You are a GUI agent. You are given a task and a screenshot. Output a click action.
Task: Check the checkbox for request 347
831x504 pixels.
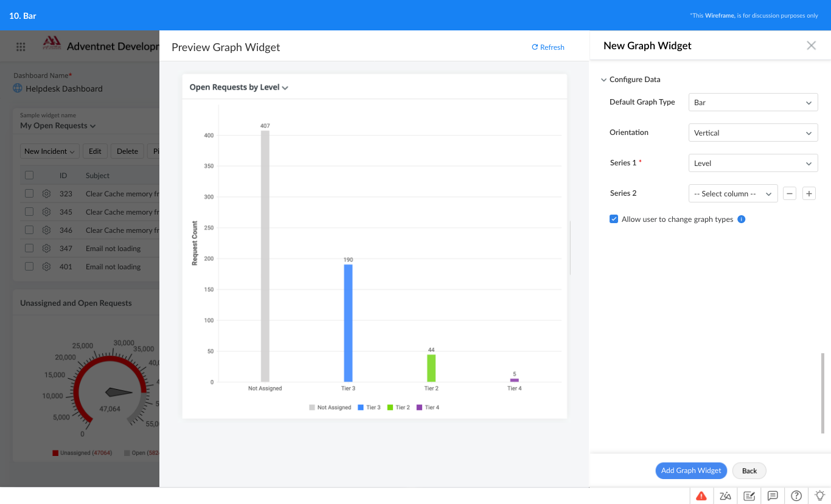pyautogui.click(x=29, y=248)
